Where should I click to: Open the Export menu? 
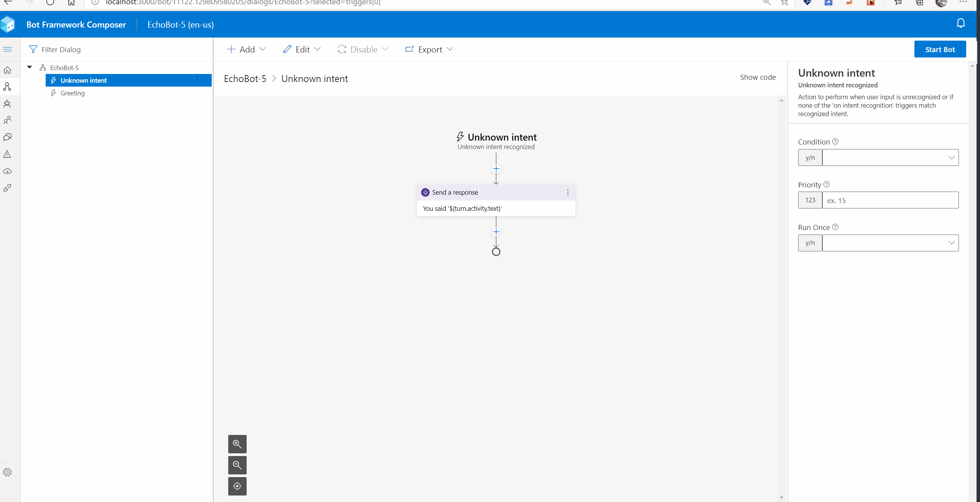coord(429,49)
